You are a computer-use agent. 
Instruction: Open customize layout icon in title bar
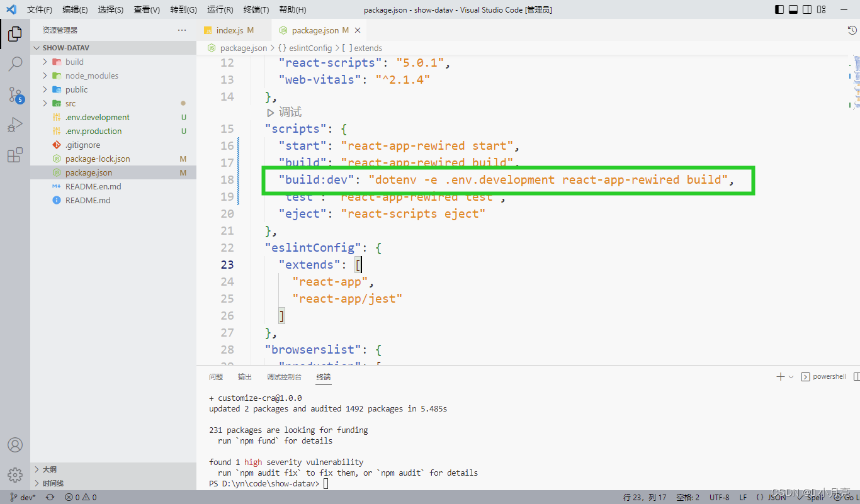coord(821,9)
